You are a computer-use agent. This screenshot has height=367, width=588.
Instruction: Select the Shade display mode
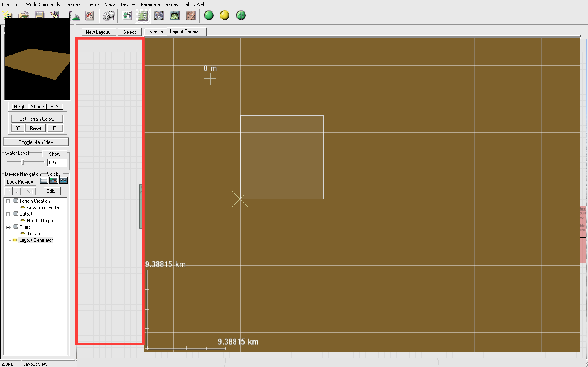37,107
